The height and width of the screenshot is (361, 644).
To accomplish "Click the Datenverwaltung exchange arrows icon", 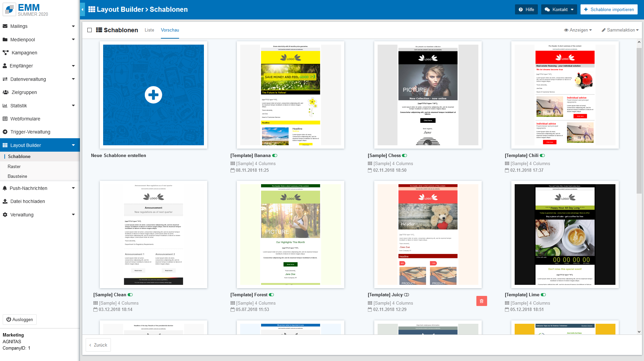I will [x=5, y=79].
